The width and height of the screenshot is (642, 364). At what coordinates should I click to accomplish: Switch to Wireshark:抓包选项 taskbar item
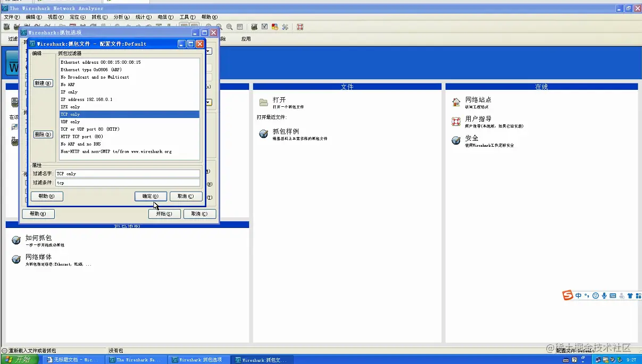[199, 360]
